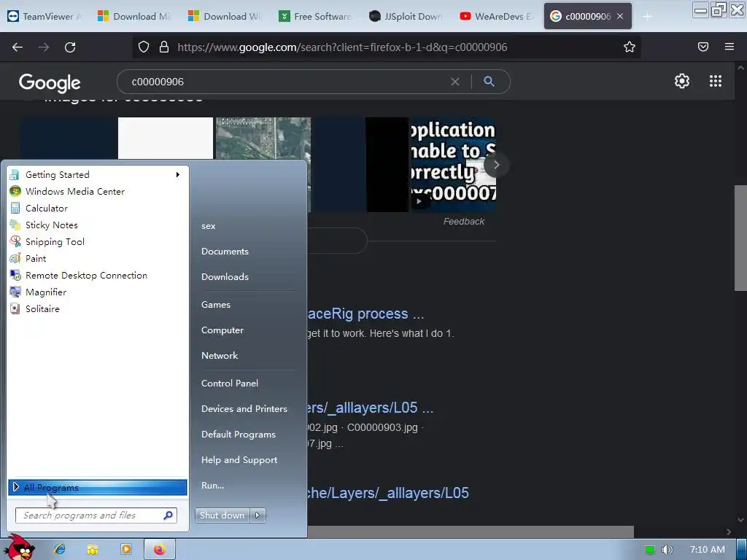Open Documents from Start menu

click(225, 252)
